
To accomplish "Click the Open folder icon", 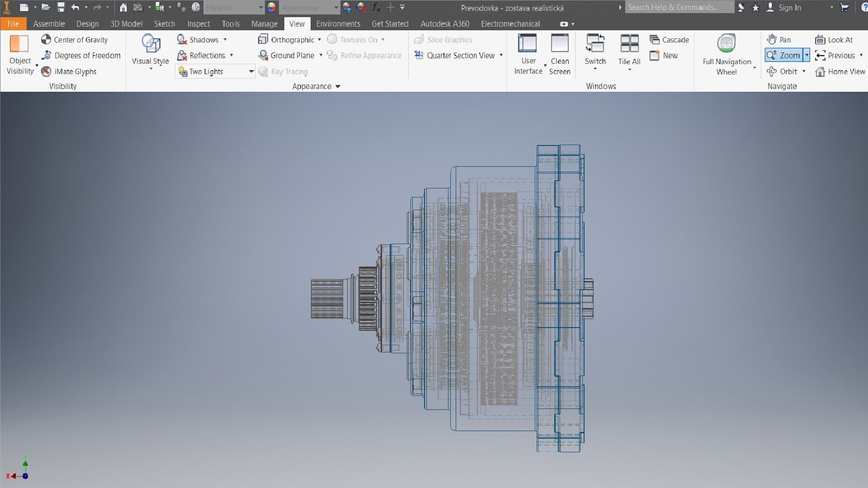I will 46,7.
